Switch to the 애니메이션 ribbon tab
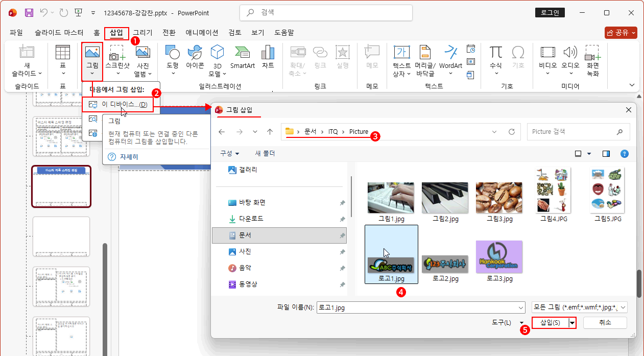The width and height of the screenshot is (644, 356). click(202, 33)
